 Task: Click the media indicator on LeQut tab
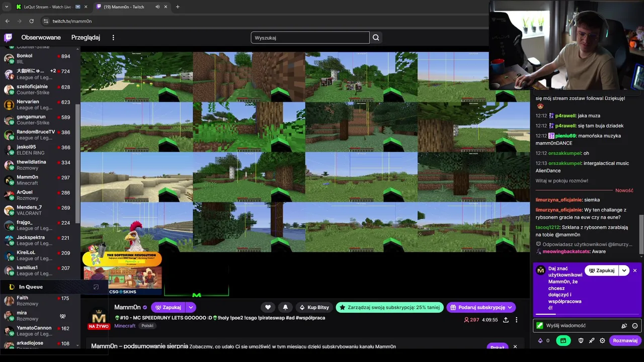click(x=78, y=7)
